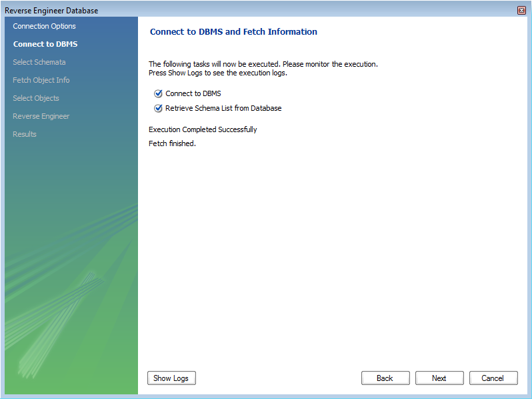The image size is (532, 399).
Task: Click 'The following tasks will now be executed' line
Action: point(263,64)
